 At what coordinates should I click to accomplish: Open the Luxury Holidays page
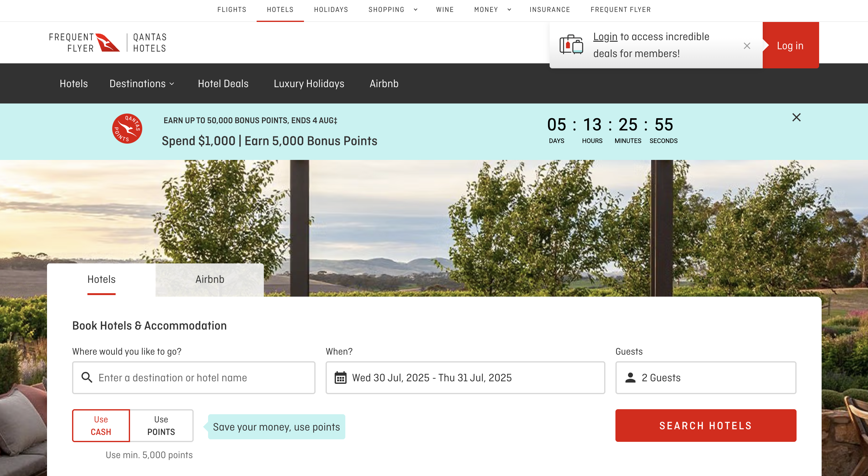point(309,84)
